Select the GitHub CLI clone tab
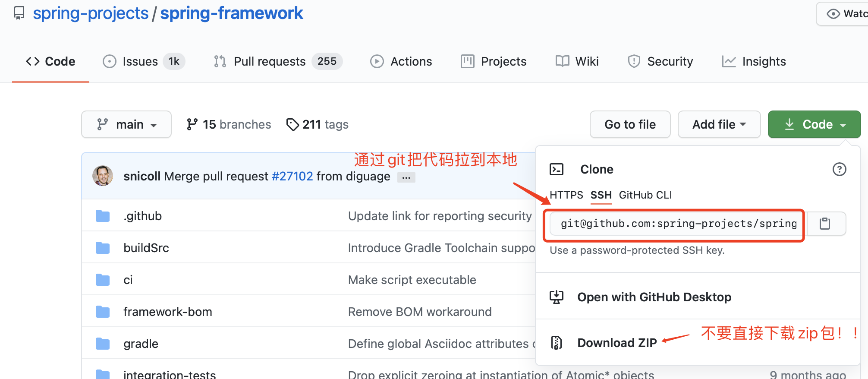The image size is (868, 379). [645, 195]
